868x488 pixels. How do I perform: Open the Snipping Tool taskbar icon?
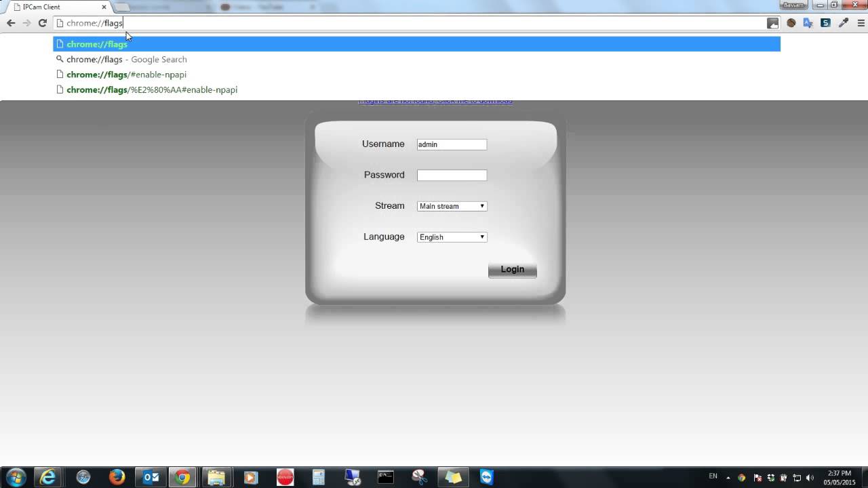point(419,477)
